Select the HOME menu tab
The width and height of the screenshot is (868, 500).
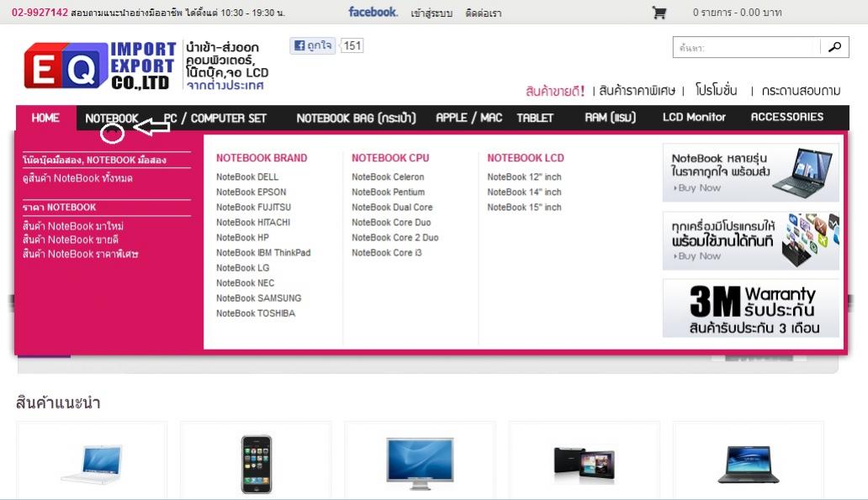[x=46, y=118]
